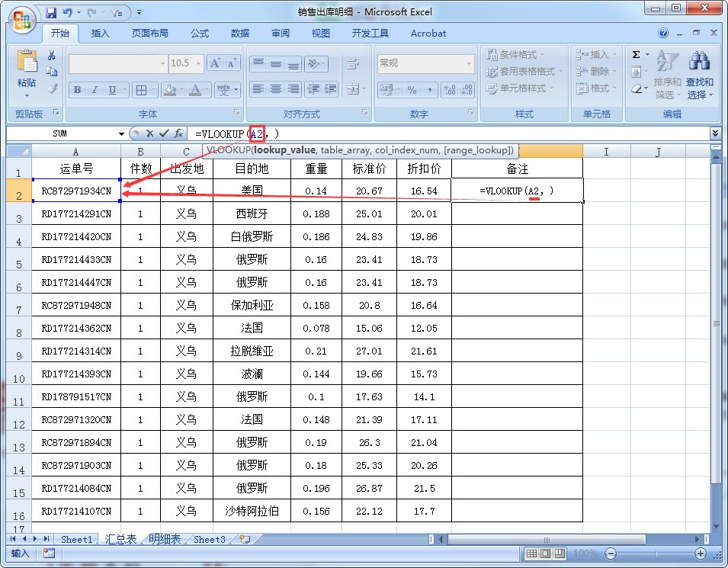728x568 pixels.
Task: Open the Number Format (常规) dropdown
Action: 468,63
